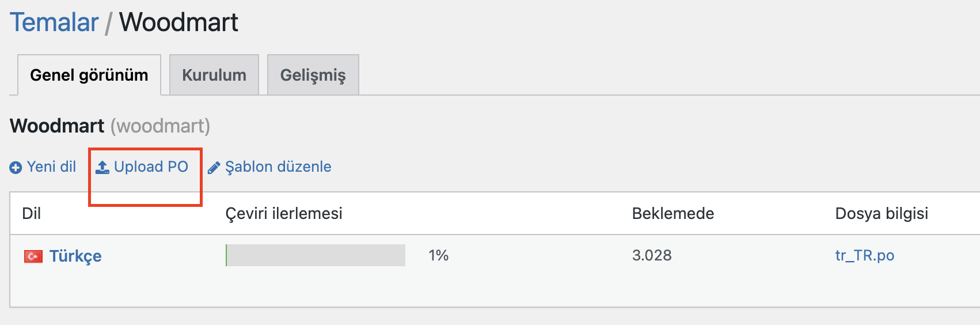This screenshot has height=325, width=980.
Task: Click the 3.028 pending count
Action: (x=652, y=255)
